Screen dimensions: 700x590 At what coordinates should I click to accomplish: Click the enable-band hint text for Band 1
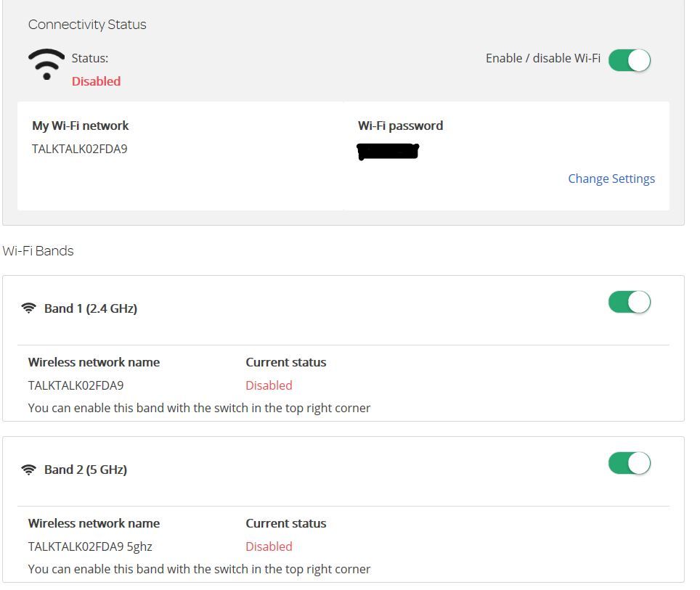point(199,408)
